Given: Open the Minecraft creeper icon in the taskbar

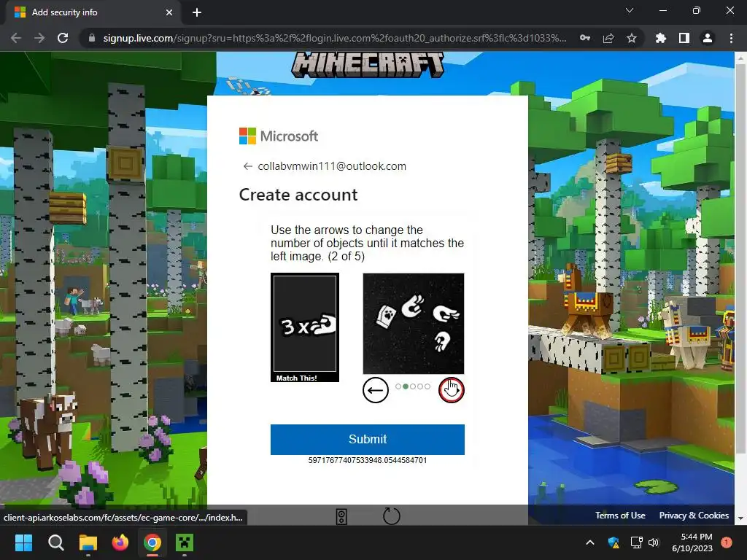Looking at the screenshot, I should (185, 542).
